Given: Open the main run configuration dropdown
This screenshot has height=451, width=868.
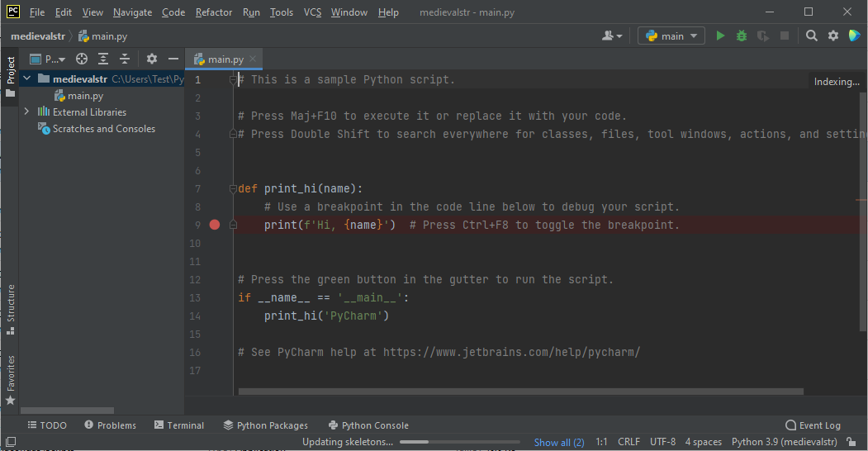Looking at the screenshot, I should (x=671, y=36).
